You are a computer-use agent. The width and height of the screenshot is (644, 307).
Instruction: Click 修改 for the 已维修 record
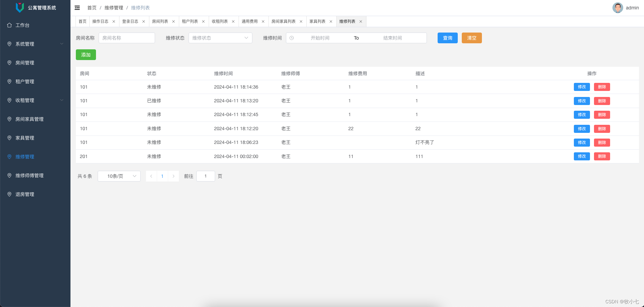582,101
